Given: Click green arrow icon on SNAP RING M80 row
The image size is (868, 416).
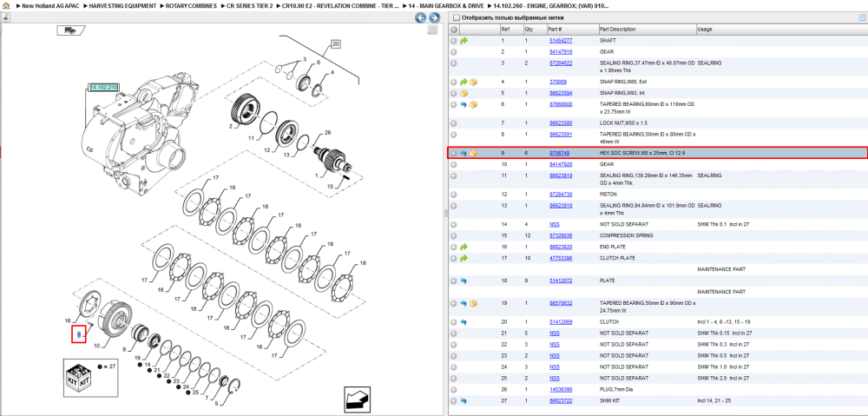Looking at the screenshot, I should click(x=464, y=82).
